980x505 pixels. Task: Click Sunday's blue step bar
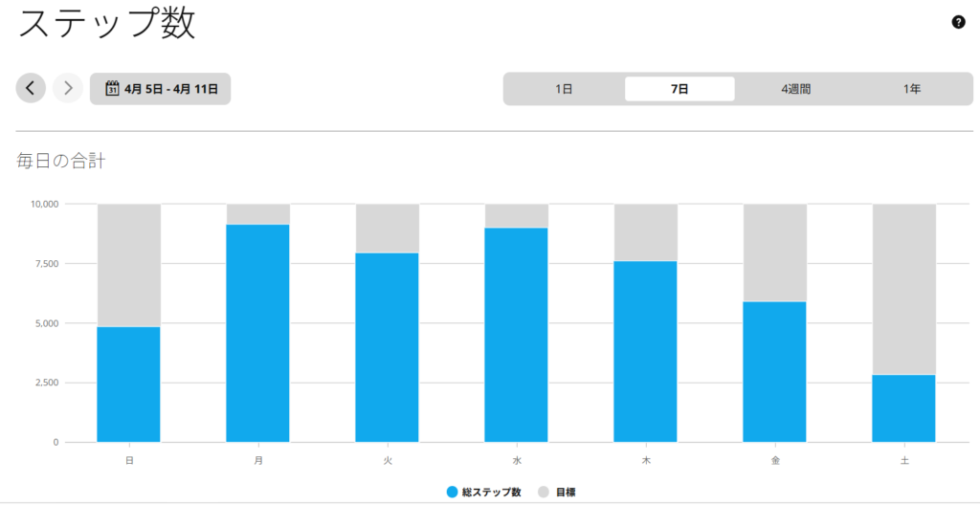129,384
